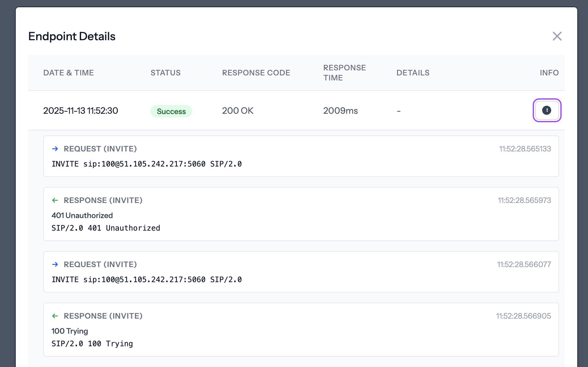Click the RESPONSE CODE column header

pos(256,73)
